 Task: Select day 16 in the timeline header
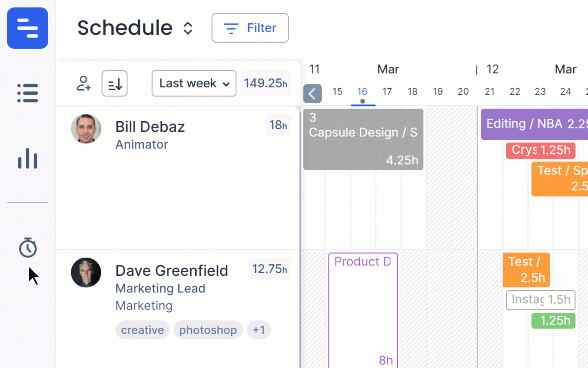tap(362, 92)
